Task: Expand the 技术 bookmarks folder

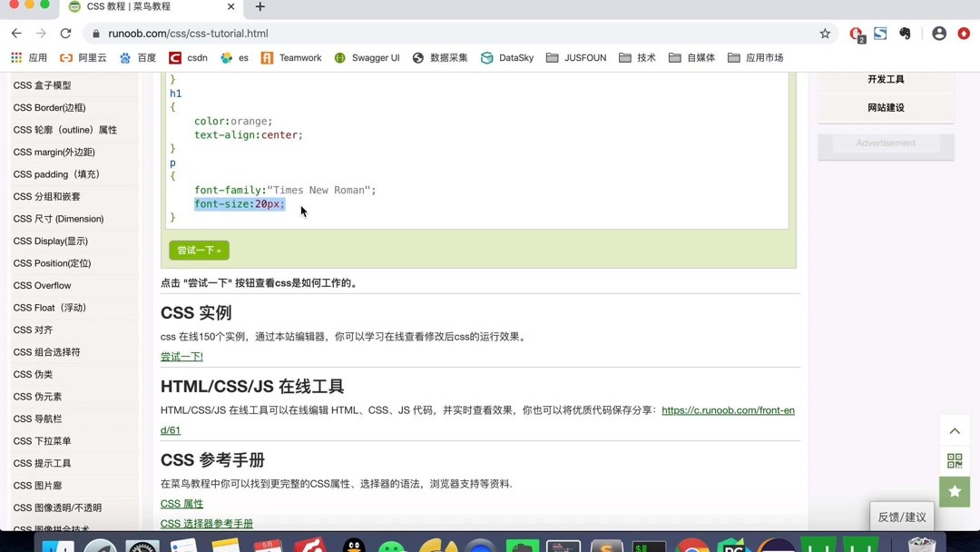Action: point(637,57)
